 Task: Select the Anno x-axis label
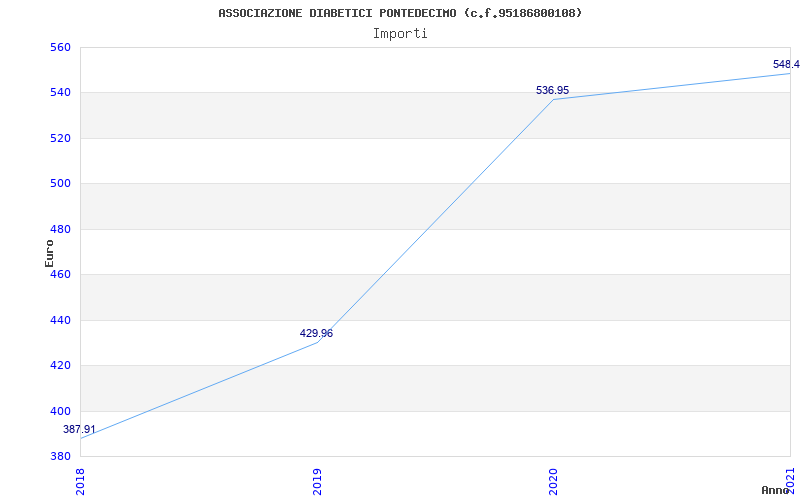pyautogui.click(x=776, y=490)
